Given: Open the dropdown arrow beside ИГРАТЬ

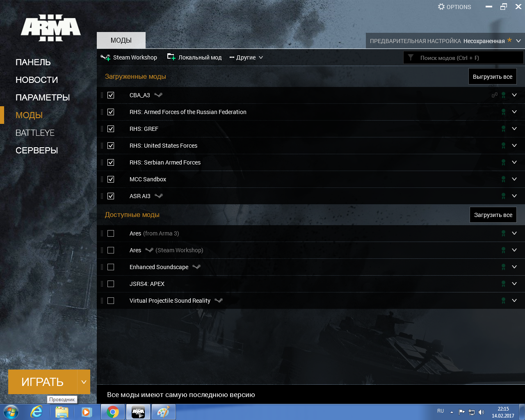Looking at the screenshot, I should 84,382.
